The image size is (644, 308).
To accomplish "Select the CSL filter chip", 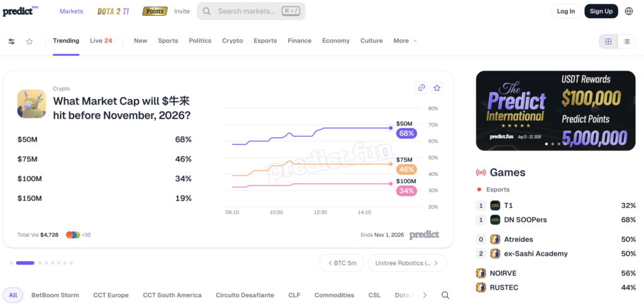I will click(375, 295).
